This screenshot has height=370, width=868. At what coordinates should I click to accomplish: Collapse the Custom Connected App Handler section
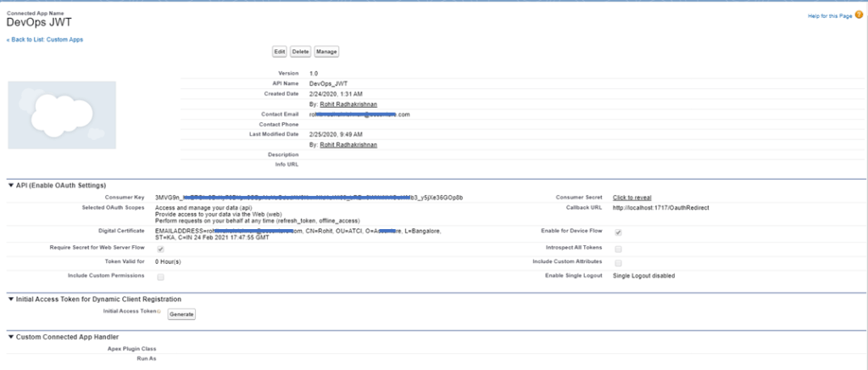click(11, 337)
